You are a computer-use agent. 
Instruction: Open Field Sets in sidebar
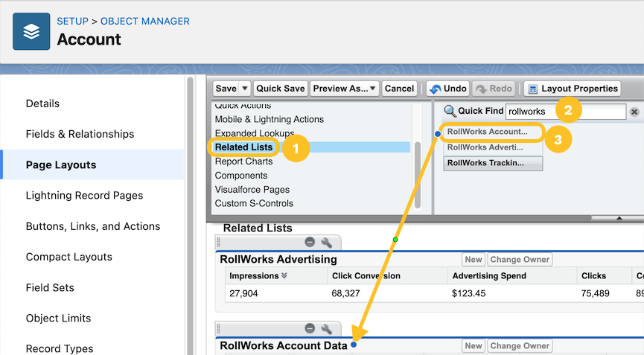click(x=50, y=288)
